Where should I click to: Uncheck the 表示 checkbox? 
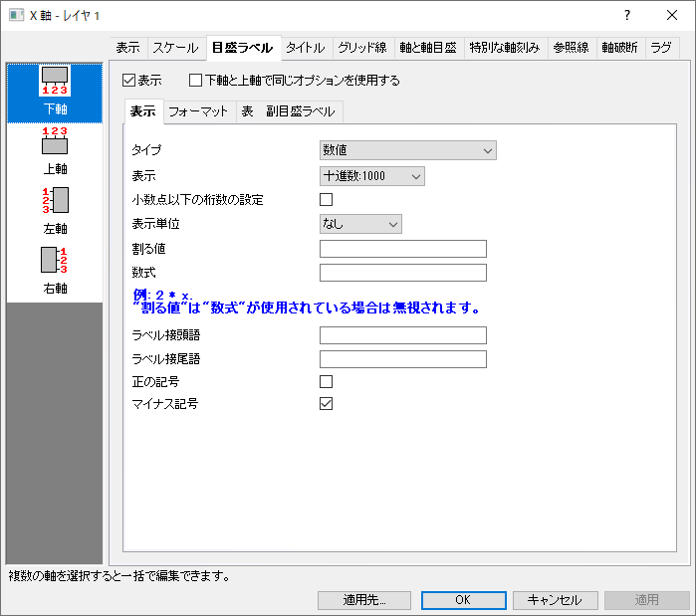tap(128, 81)
